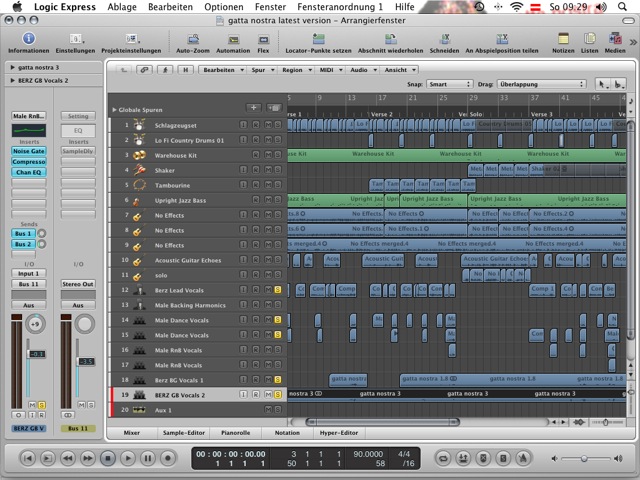The height and width of the screenshot is (480, 640).
Task: Select the gatta nostra 3 audio region
Action: click(456, 395)
